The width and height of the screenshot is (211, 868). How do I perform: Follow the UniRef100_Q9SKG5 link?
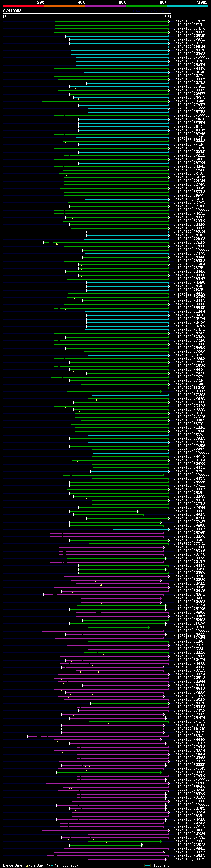(189, 399)
